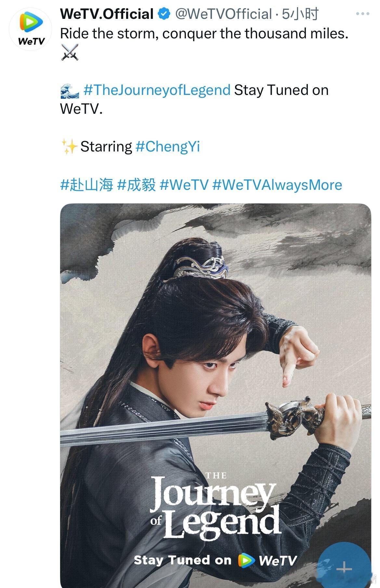The width and height of the screenshot is (380, 588).
Task: Open the #WeTVAlwaysMore hashtag
Action: pyautogui.click(x=277, y=185)
